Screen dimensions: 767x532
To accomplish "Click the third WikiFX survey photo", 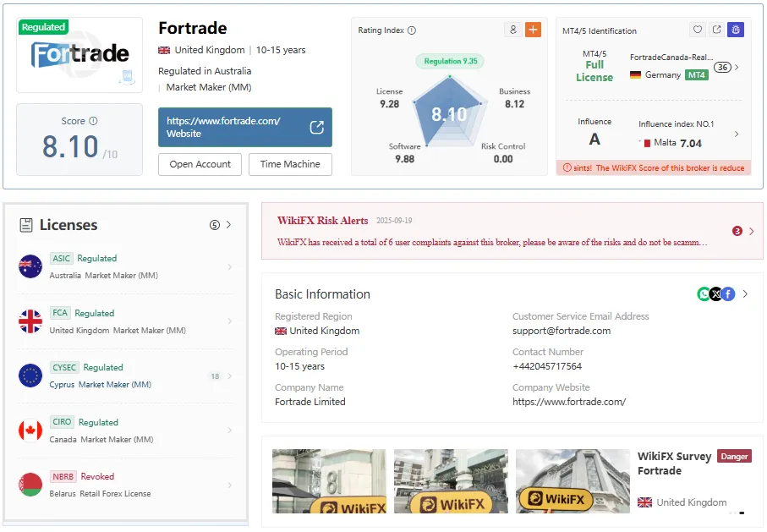I will [573, 481].
